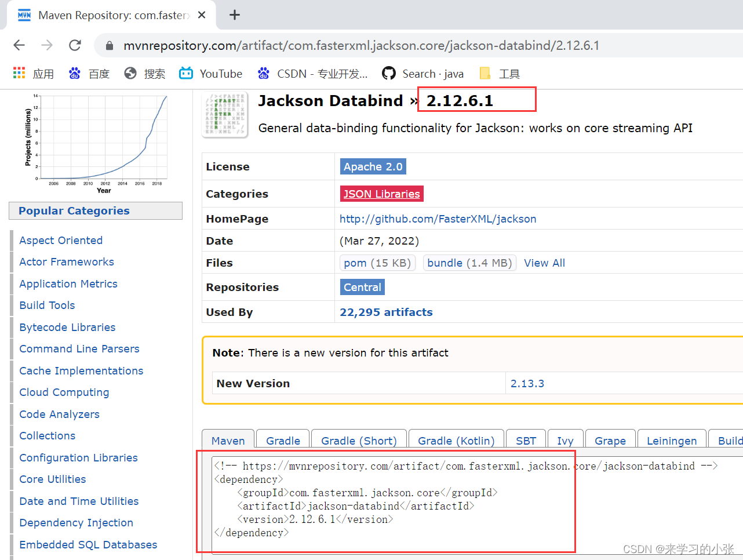Click the View All files link
The width and height of the screenshot is (743, 560).
click(544, 263)
